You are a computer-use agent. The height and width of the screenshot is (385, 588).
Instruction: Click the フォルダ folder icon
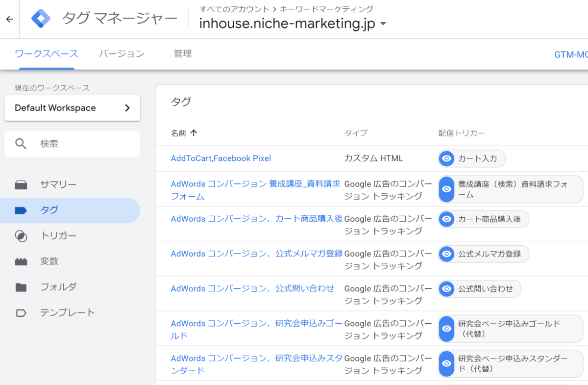click(x=21, y=287)
